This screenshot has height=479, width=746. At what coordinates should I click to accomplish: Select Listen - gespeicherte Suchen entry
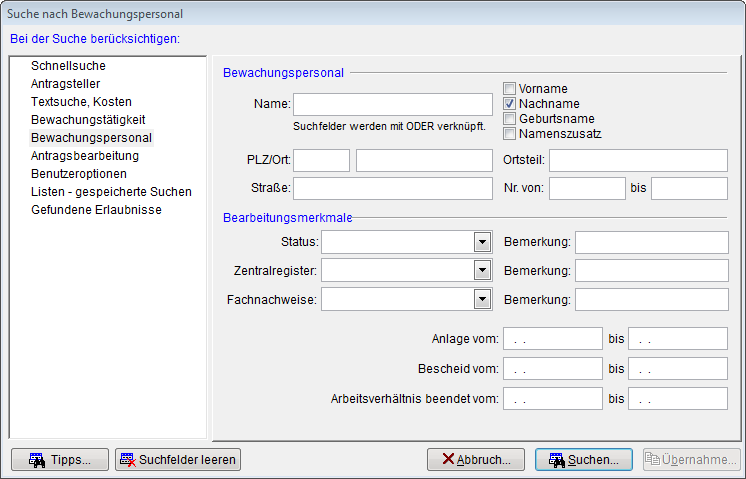(111, 192)
